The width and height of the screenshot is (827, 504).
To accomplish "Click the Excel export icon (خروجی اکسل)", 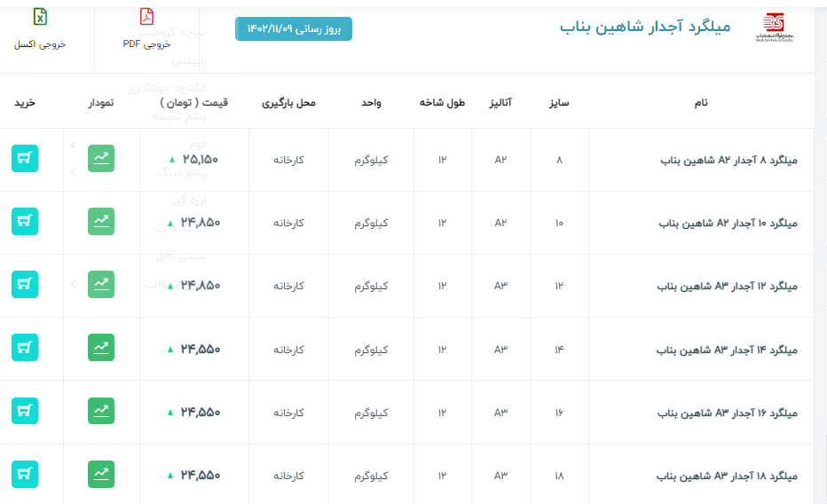I will pyautogui.click(x=40, y=18).
